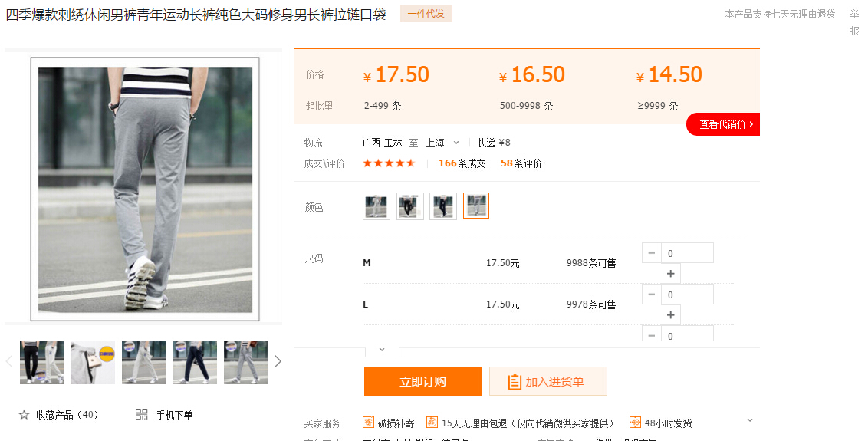This screenshot has height=441, width=868.
Task: Show previous thumbnails with left arrow
Action: point(9,361)
